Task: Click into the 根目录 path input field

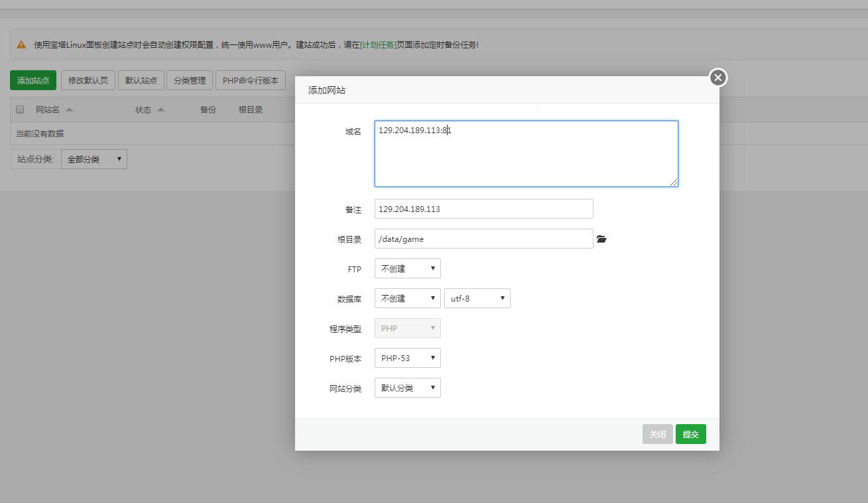Action: click(x=483, y=239)
